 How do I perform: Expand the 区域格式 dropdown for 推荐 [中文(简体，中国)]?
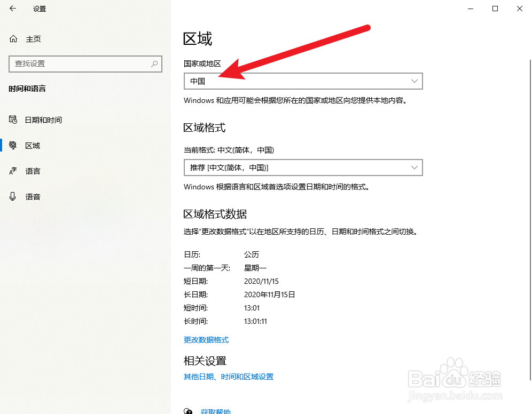coord(303,168)
